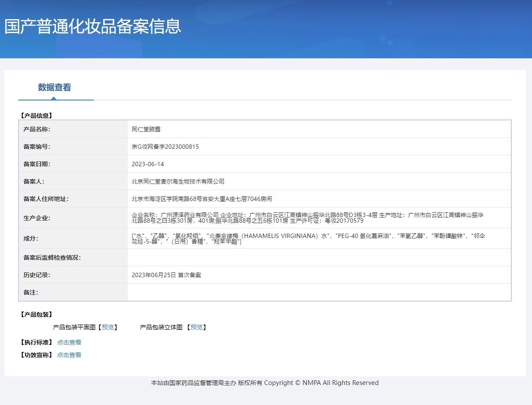
Task: Open the 数据查看 tab
Action: point(54,87)
